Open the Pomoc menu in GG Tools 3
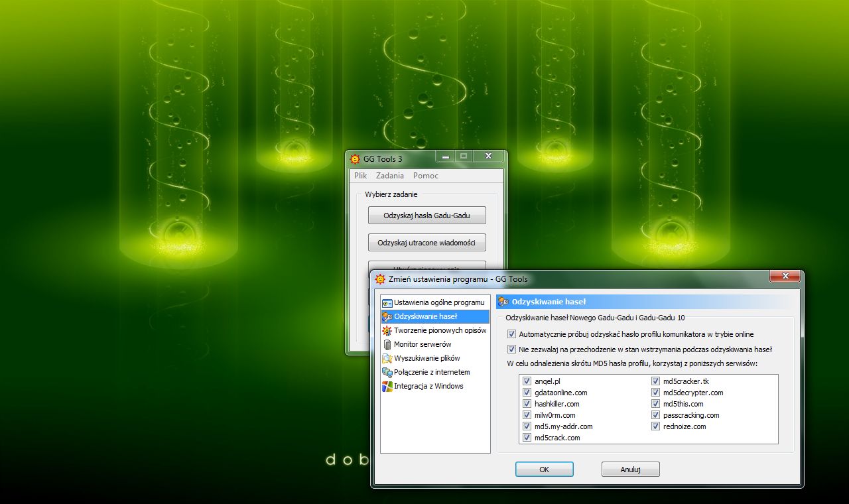 pos(426,176)
